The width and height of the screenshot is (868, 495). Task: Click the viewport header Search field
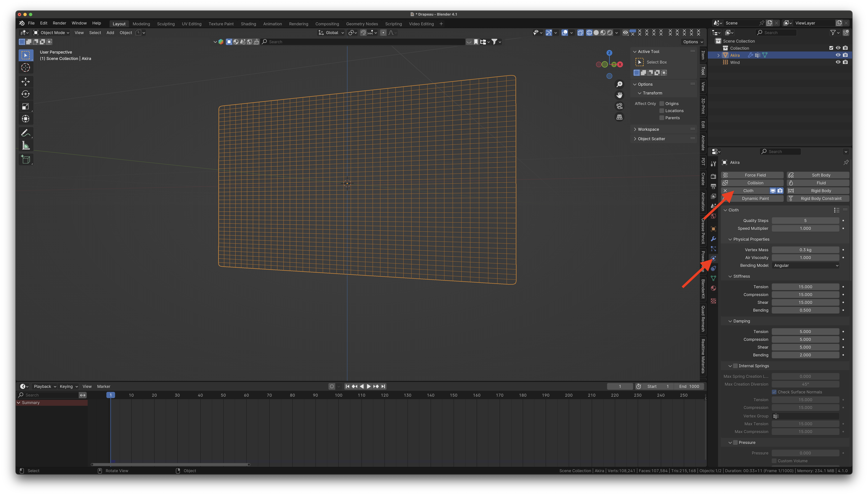pyautogui.click(x=363, y=42)
